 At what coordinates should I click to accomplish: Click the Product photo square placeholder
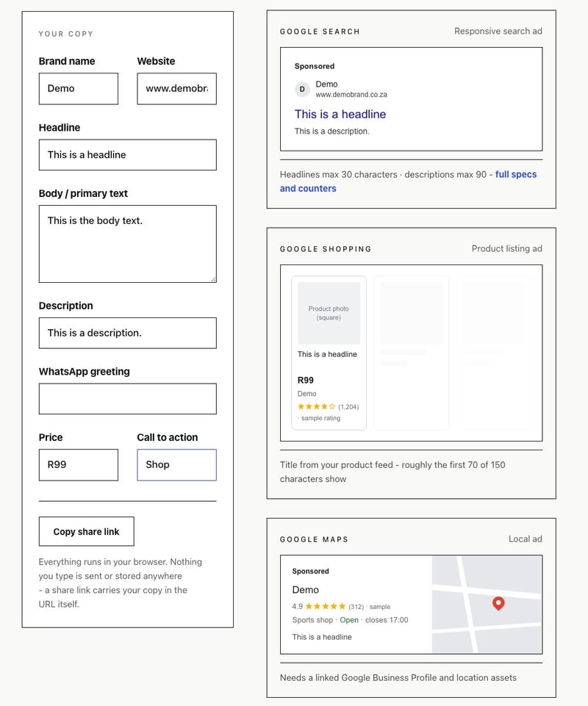[329, 313]
